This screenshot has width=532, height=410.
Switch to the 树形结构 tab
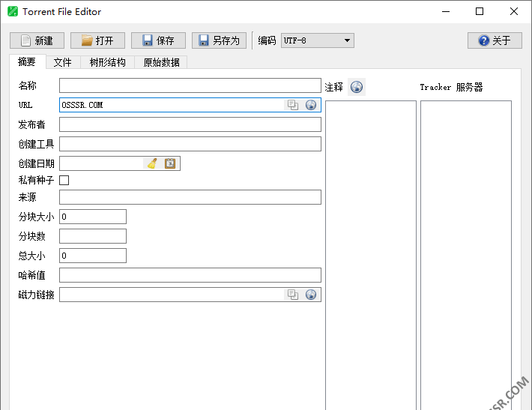click(108, 62)
